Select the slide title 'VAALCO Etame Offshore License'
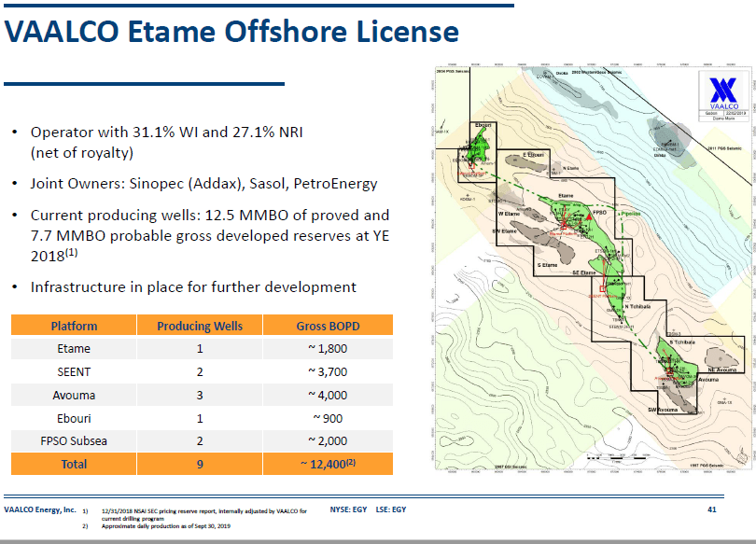Image resolution: width=756 pixels, height=544 pixels. (x=231, y=32)
